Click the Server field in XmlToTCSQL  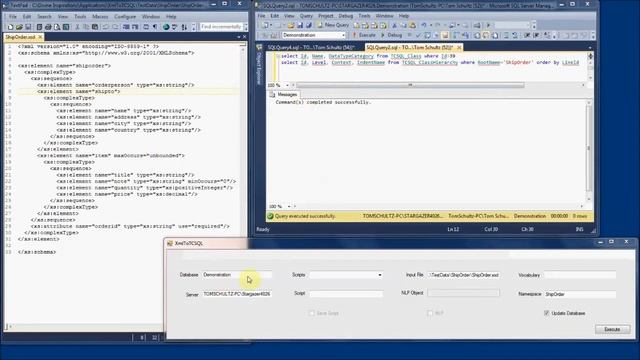[x=237, y=294]
